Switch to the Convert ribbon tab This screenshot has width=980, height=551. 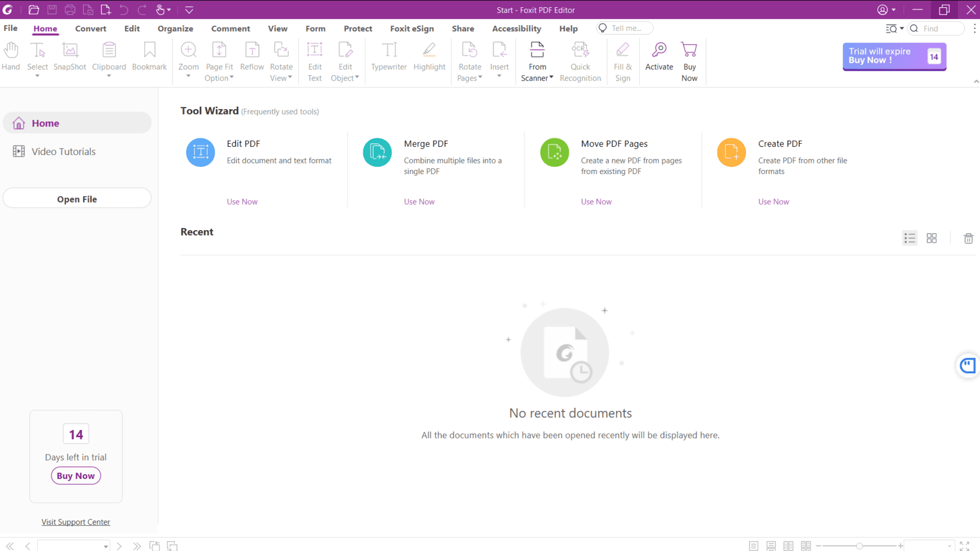coord(91,28)
